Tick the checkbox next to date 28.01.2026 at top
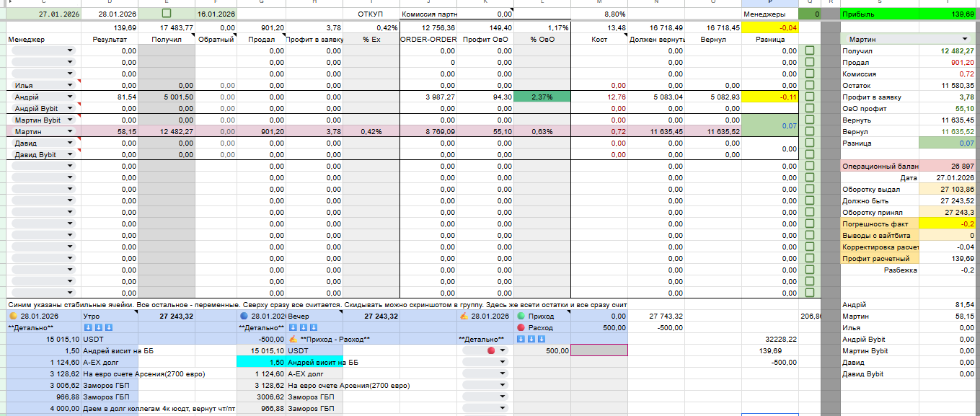The width and height of the screenshot is (980, 416). 167,14
